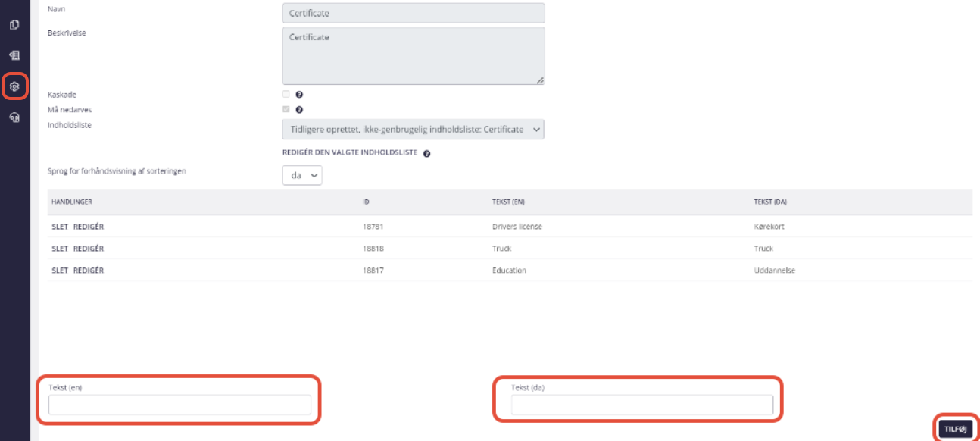980x441 pixels.
Task: Focus the Tekst (da) input field
Action: [642, 405]
